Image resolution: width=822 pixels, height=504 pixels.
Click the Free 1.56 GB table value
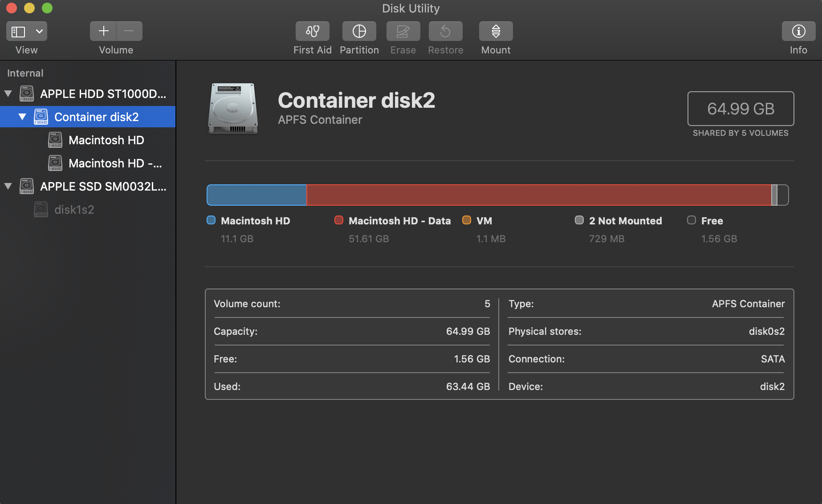click(472, 359)
